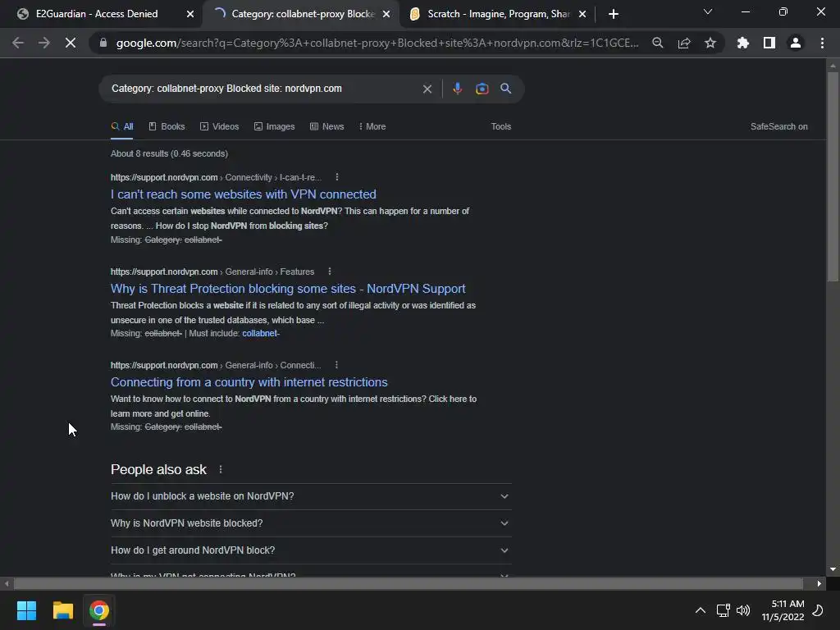The height and width of the screenshot is (630, 840).
Task: Open zoom magnifier in address bar
Action: [x=657, y=43]
